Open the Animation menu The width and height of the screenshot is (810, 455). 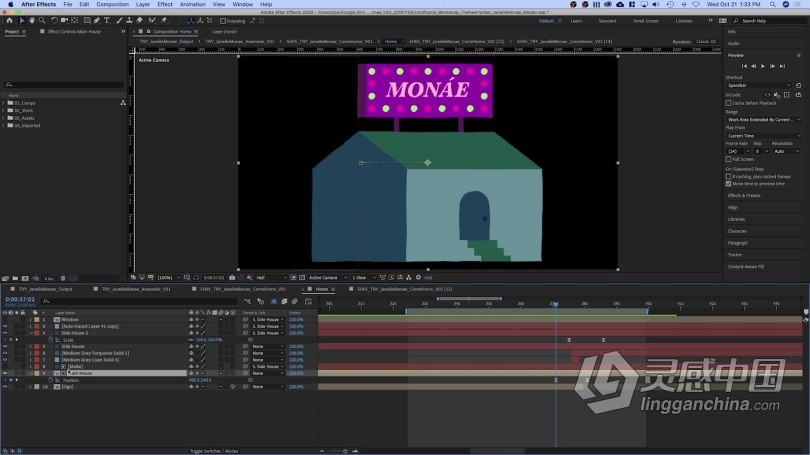point(192,4)
